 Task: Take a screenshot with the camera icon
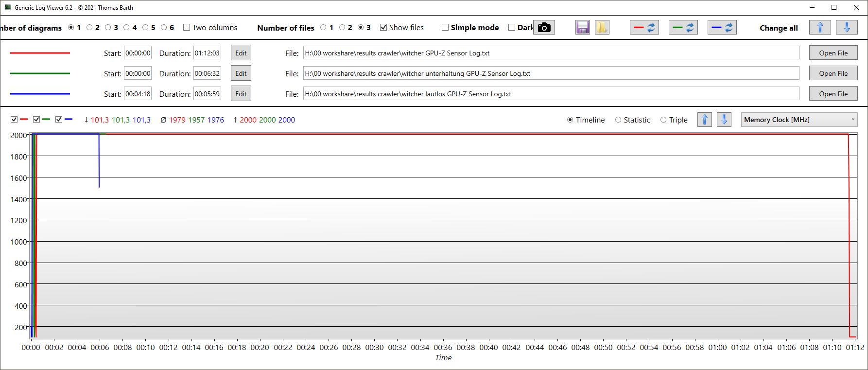coord(544,28)
